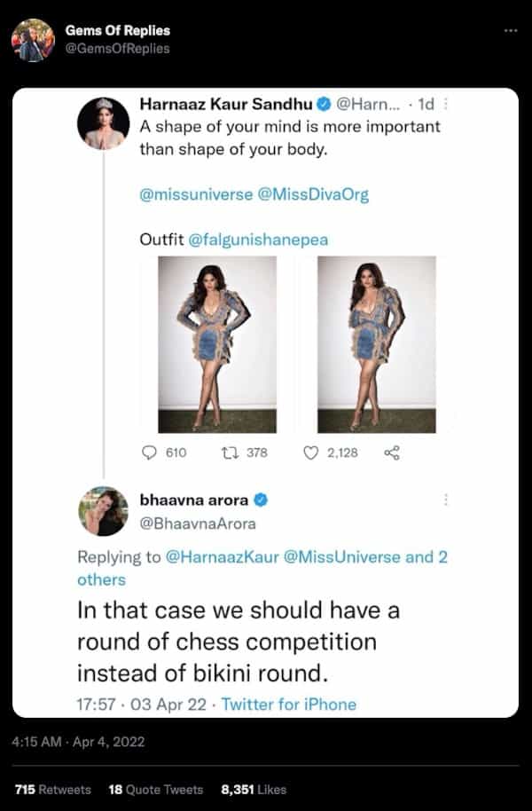Click Harnaaz Kaur Sandhu's profile picture
This screenshot has height=811, width=532.
[x=104, y=123]
